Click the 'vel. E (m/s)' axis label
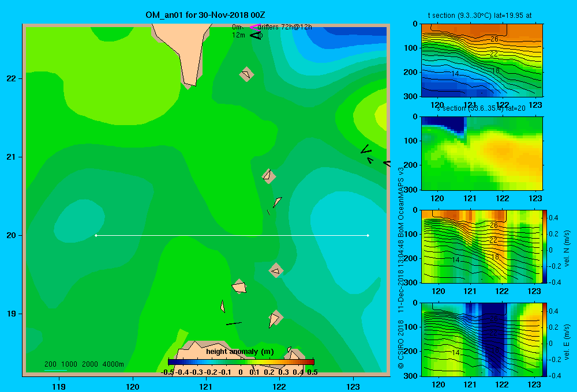The height and width of the screenshot is (392, 577). (567, 342)
